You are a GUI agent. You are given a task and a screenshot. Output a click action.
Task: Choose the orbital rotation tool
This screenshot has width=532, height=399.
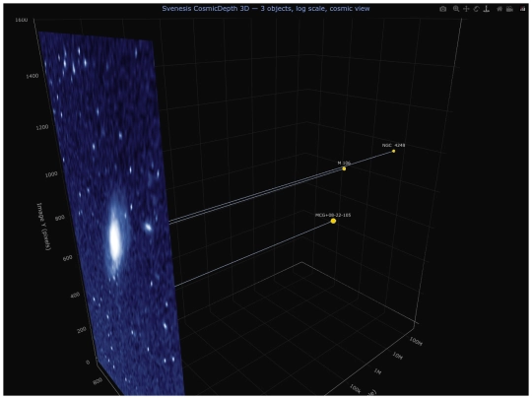[x=477, y=9]
